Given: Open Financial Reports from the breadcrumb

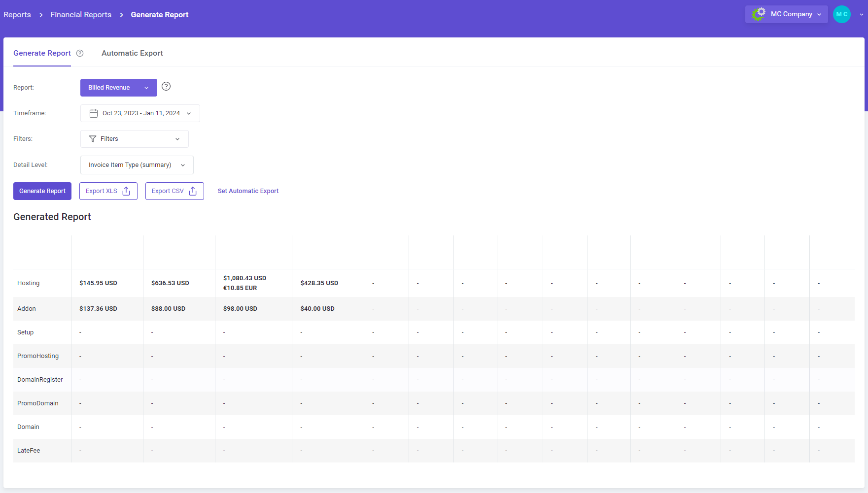Looking at the screenshot, I should coord(80,14).
